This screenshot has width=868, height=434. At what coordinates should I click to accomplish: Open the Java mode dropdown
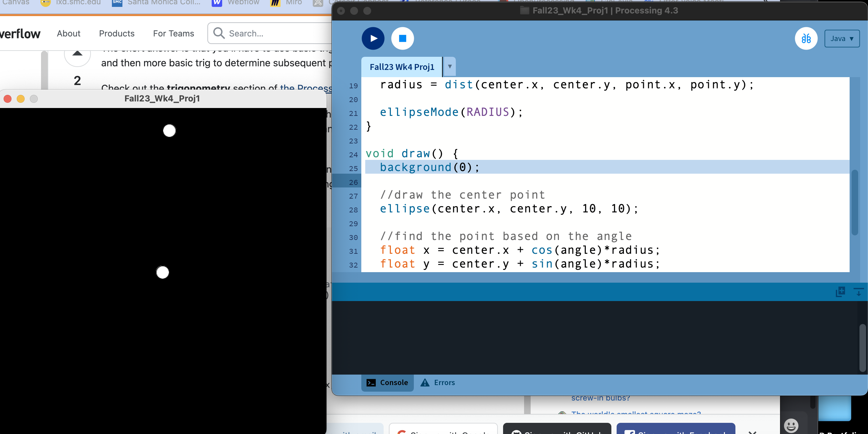click(x=841, y=38)
